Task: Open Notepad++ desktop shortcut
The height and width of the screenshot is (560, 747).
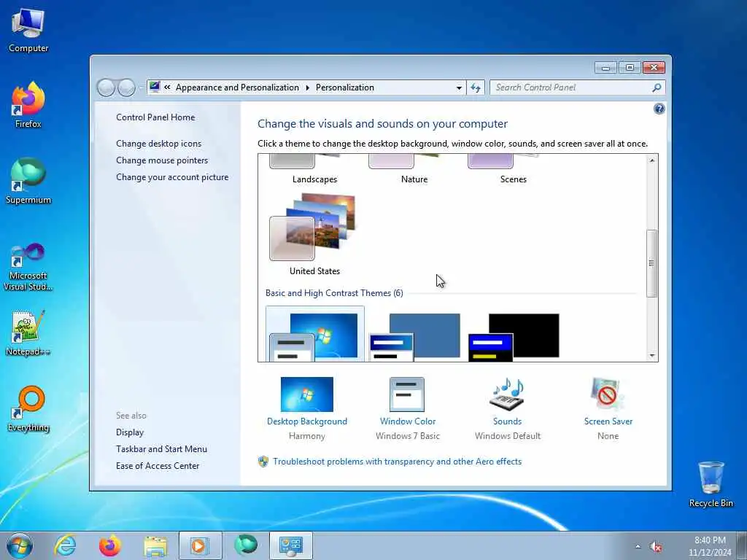Action: [28, 333]
